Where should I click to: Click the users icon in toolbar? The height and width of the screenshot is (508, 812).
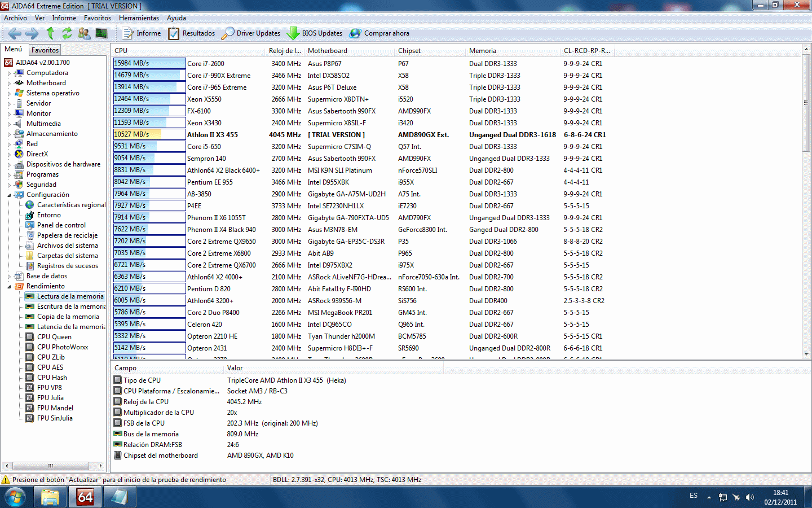pos(84,33)
